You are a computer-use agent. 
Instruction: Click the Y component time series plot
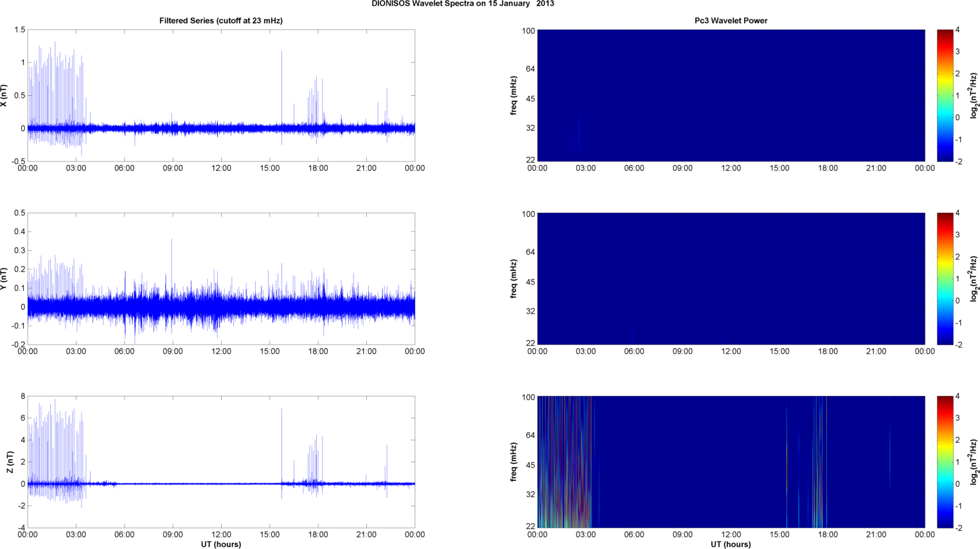tap(221, 278)
